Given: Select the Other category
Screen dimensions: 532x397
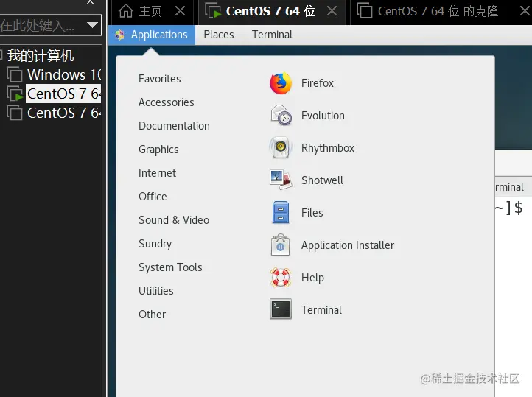Looking at the screenshot, I should [x=152, y=315].
